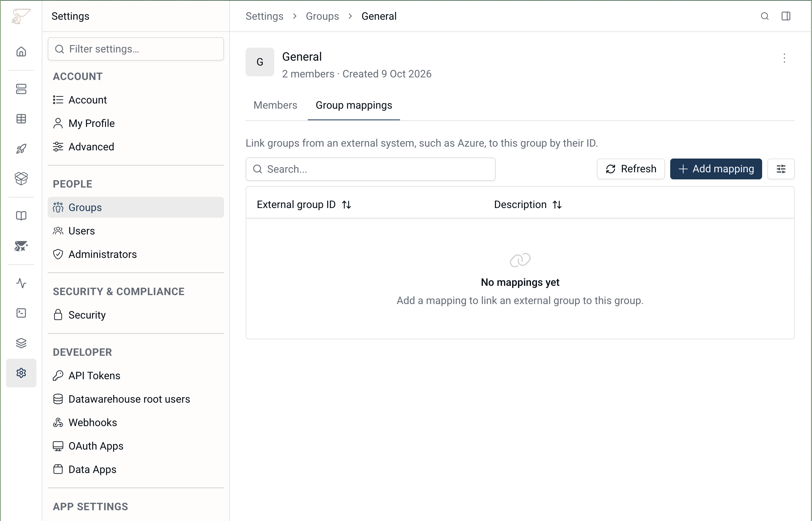
Task: Sort by External group ID column
Action: pyautogui.click(x=304, y=205)
